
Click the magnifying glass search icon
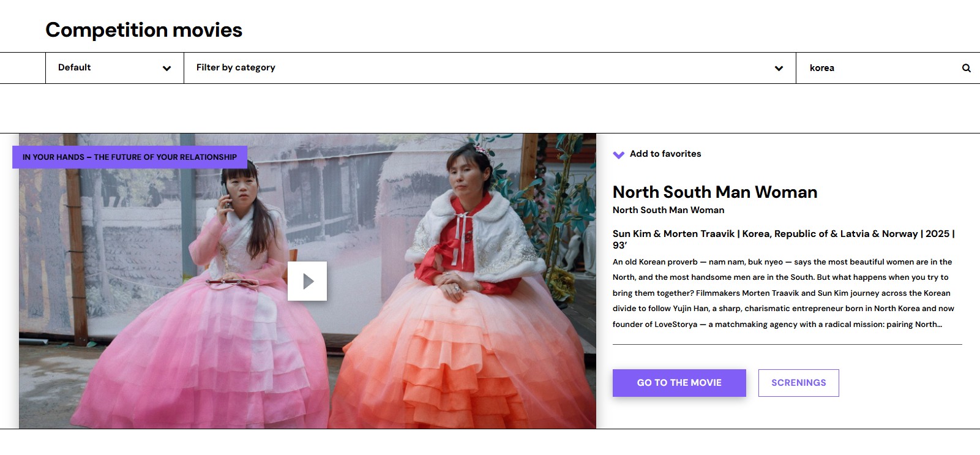point(966,68)
